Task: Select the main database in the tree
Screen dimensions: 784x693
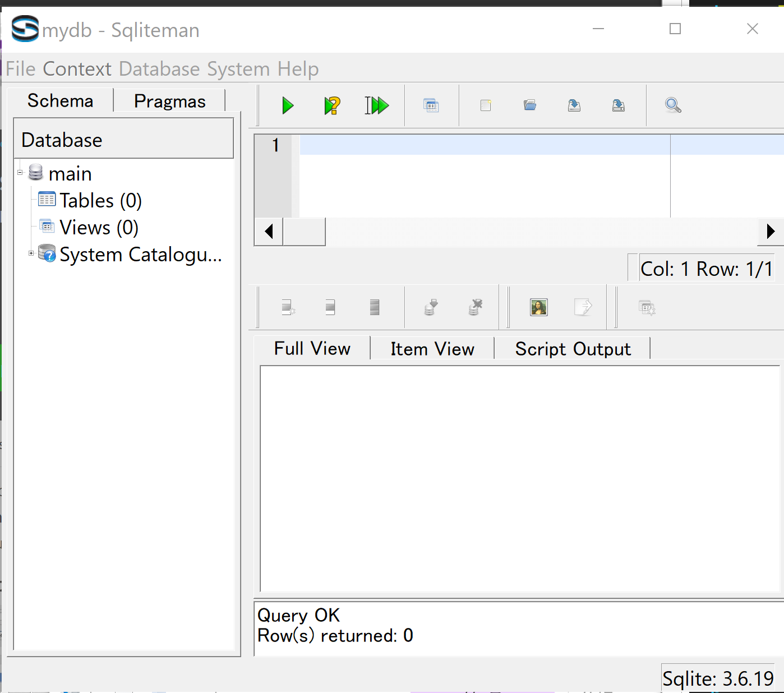Action: click(x=70, y=174)
